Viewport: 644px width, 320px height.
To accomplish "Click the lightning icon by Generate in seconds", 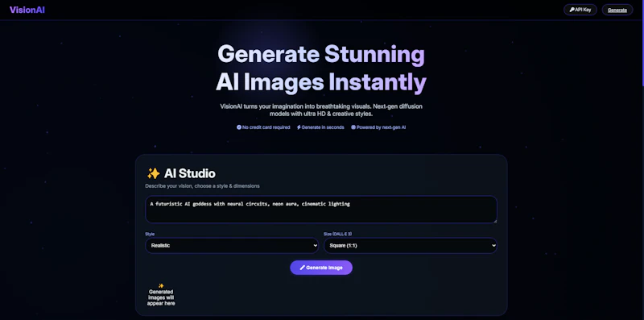I will pos(299,127).
